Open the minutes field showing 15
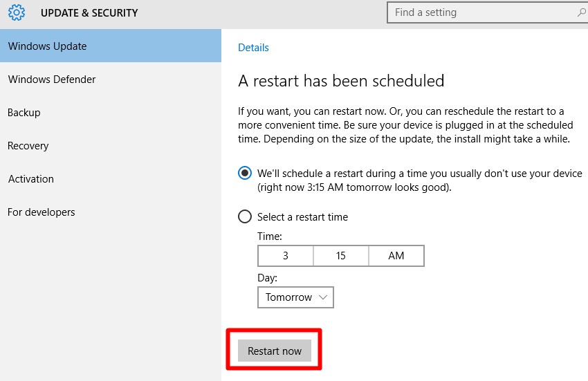This screenshot has height=381, width=588. click(x=341, y=256)
